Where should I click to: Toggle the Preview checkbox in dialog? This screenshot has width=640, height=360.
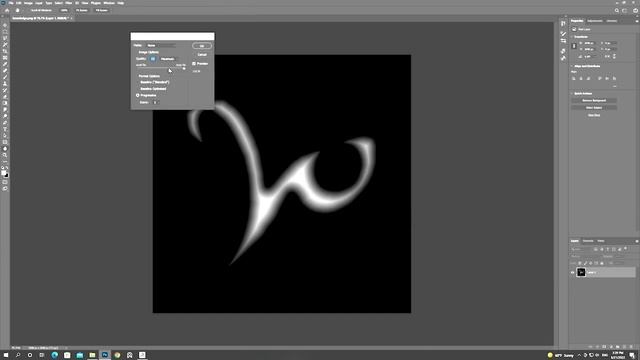[194, 64]
